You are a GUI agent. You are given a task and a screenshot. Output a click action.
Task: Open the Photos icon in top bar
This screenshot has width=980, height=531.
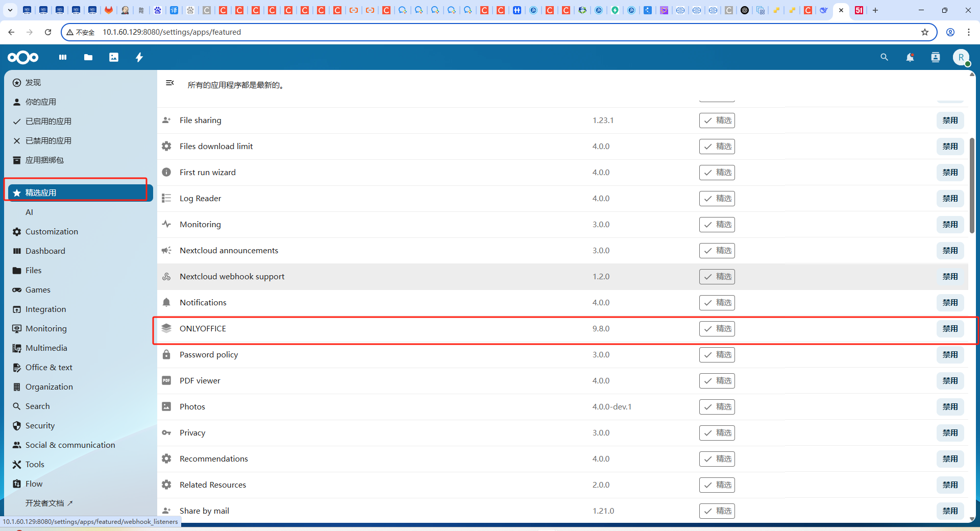(x=114, y=57)
